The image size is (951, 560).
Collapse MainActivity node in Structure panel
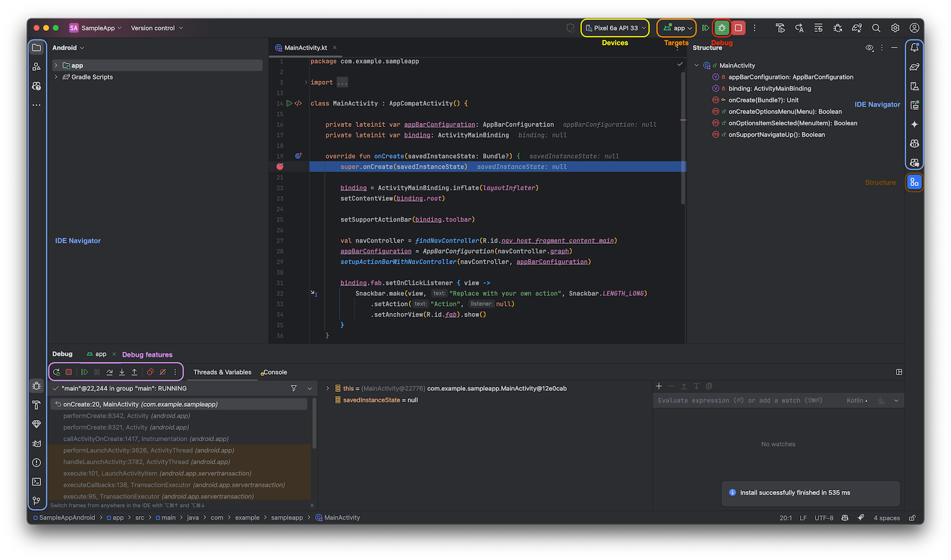[697, 65]
